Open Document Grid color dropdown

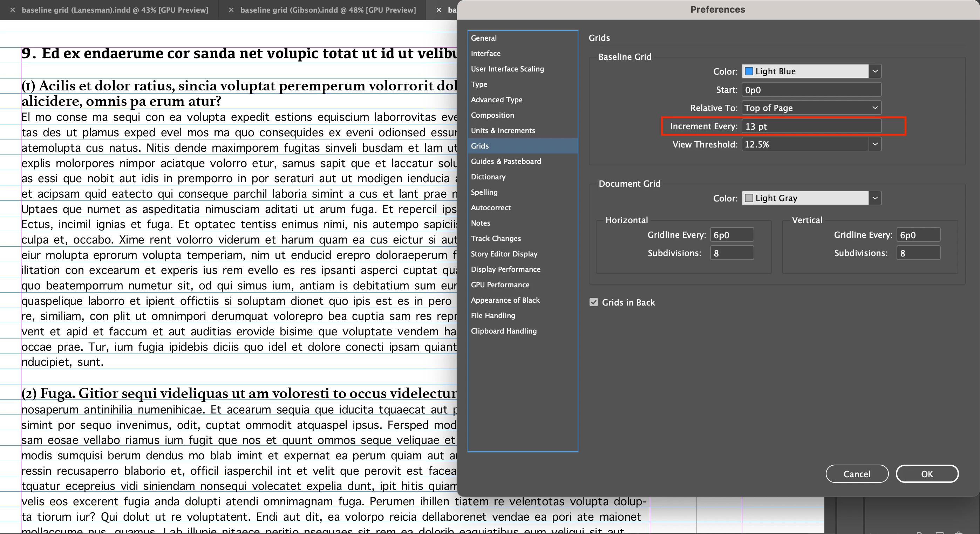tap(874, 198)
